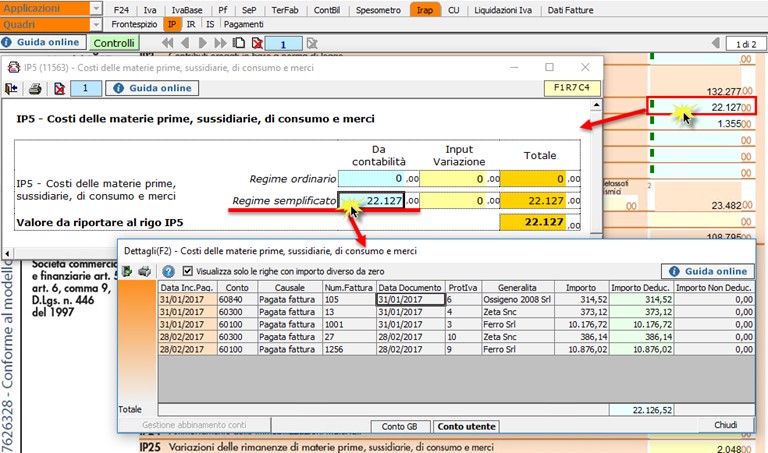Open Guida online in IP5 window
This screenshot has width=768, height=453.
tap(152, 88)
